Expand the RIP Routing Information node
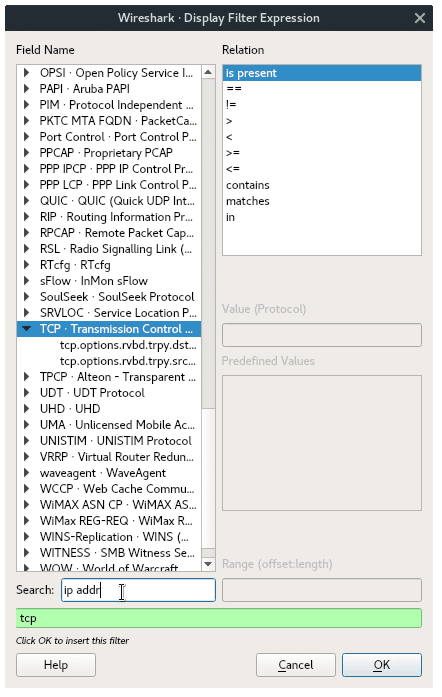Viewport: 442px width, 697px height. pos(26,217)
